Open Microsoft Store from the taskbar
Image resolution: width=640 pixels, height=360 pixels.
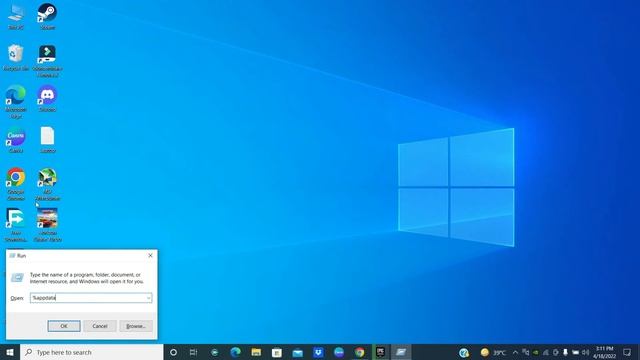[x=277, y=352]
